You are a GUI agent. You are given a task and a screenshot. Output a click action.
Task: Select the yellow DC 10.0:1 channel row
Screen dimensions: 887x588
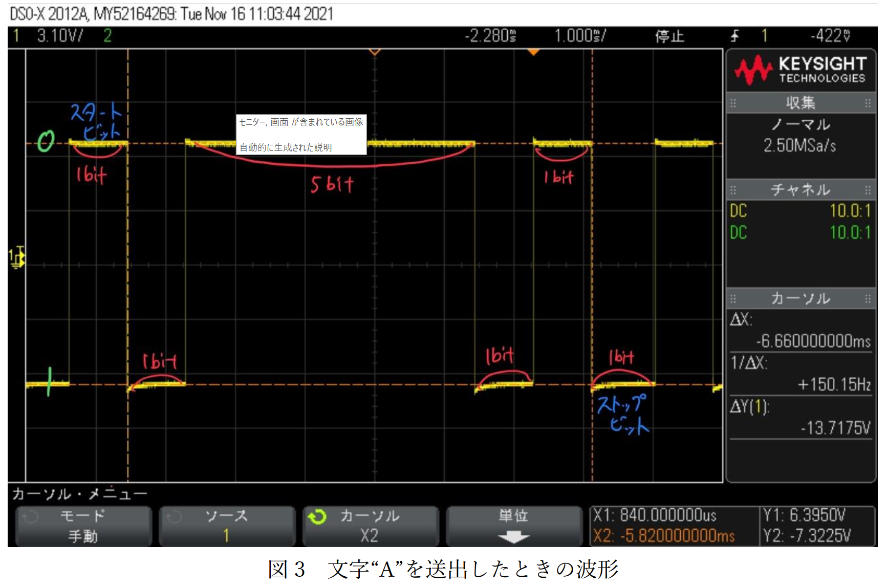pos(801,211)
